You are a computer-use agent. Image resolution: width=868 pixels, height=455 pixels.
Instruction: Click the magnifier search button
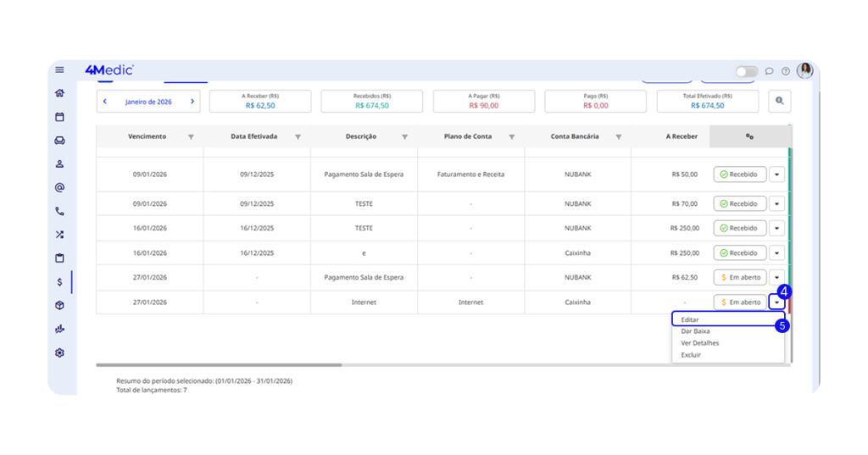(x=779, y=102)
